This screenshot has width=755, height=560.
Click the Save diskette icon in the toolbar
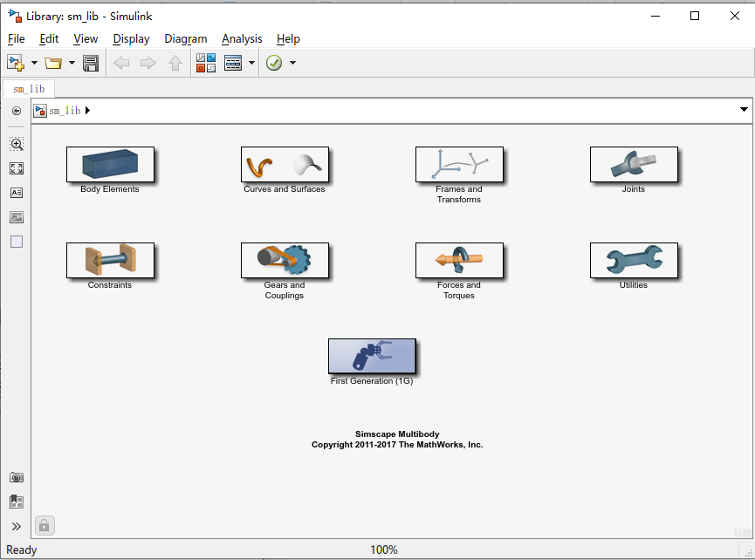[x=91, y=62]
